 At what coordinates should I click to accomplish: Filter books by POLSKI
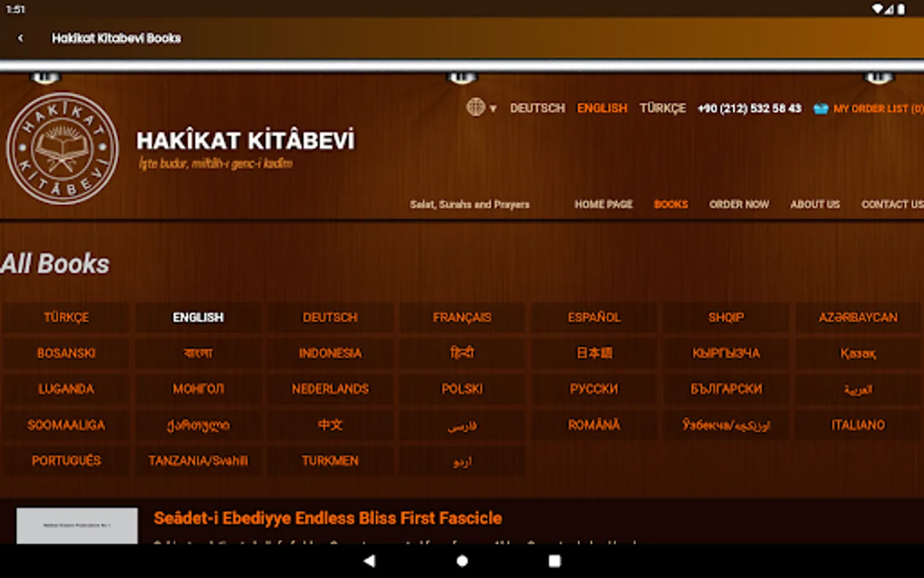(462, 389)
